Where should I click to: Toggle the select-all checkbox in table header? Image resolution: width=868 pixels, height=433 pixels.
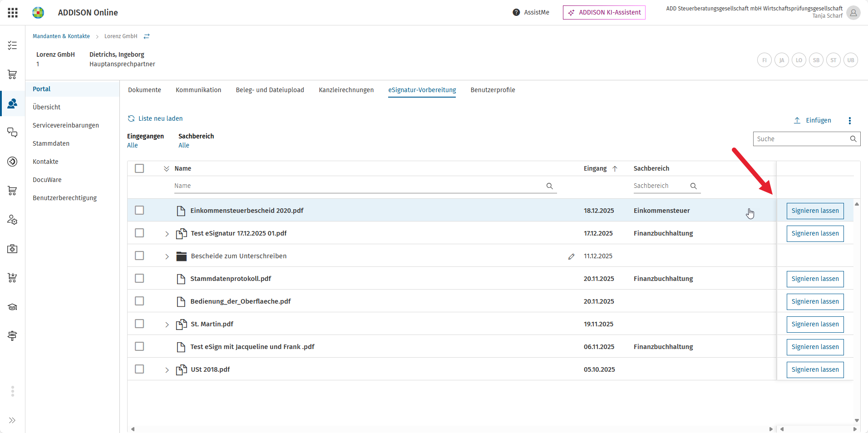click(139, 168)
